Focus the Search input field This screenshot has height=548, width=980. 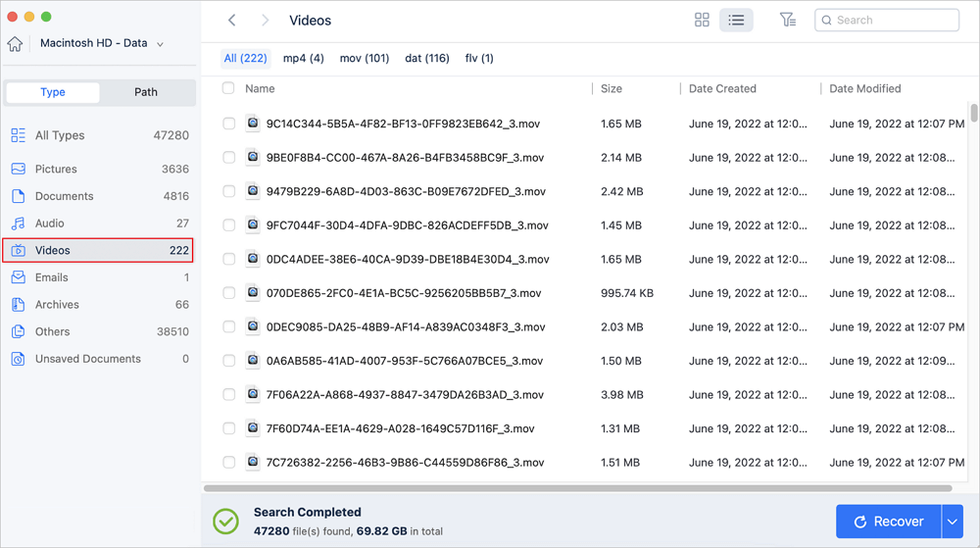pos(887,20)
